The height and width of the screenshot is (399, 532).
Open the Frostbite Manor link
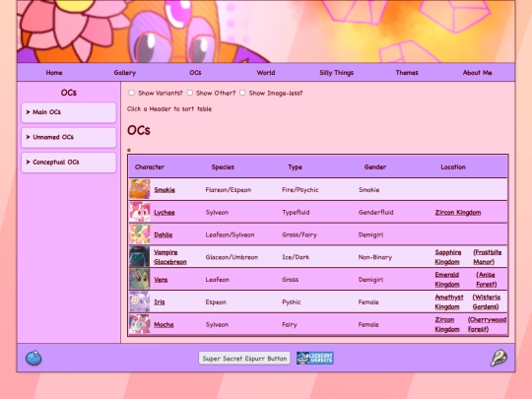pos(488,257)
